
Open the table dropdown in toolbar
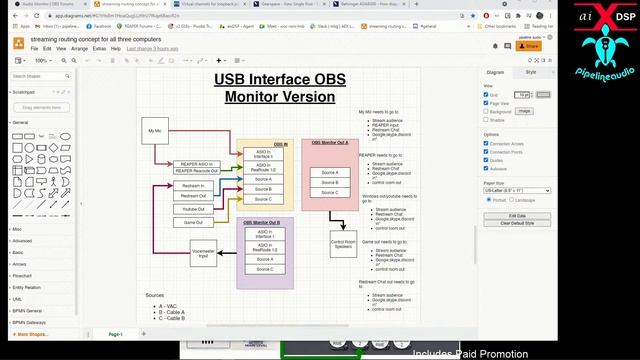click(239, 60)
